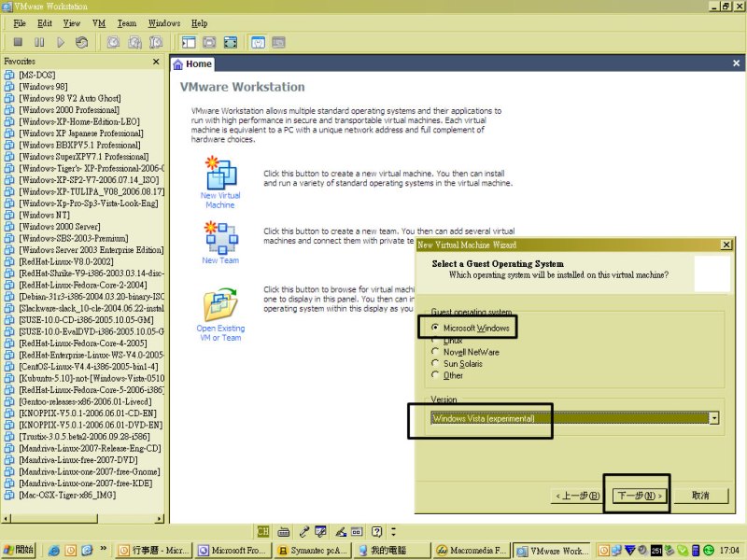
Task: Switch to Microsoft Fro... taskbar button
Action: point(233,551)
